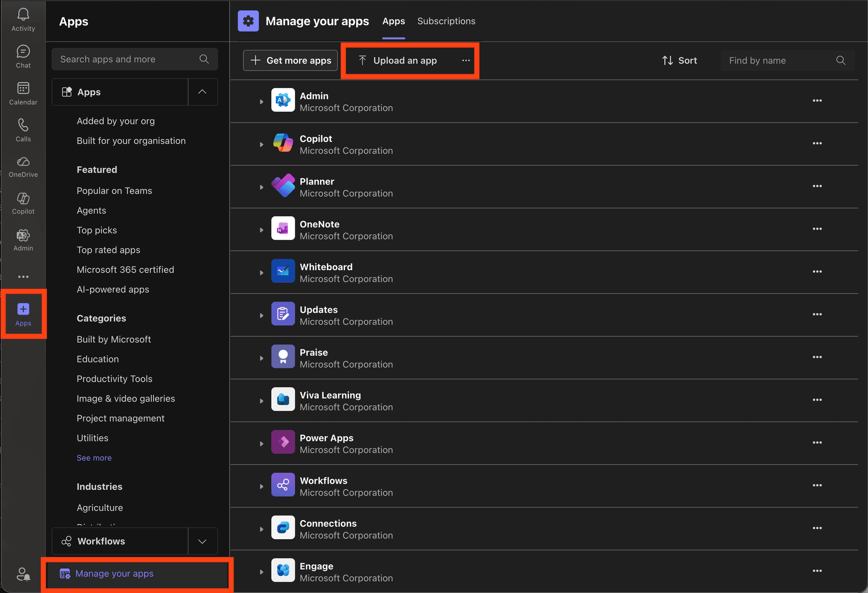The image size is (868, 593).
Task: Select the Apps plus icon in the rail
Action: [23, 309]
